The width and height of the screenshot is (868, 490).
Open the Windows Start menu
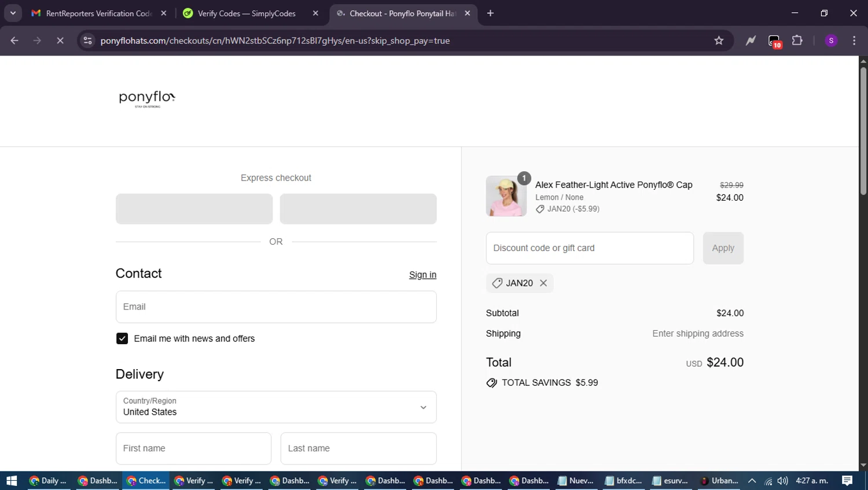click(12, 481)
